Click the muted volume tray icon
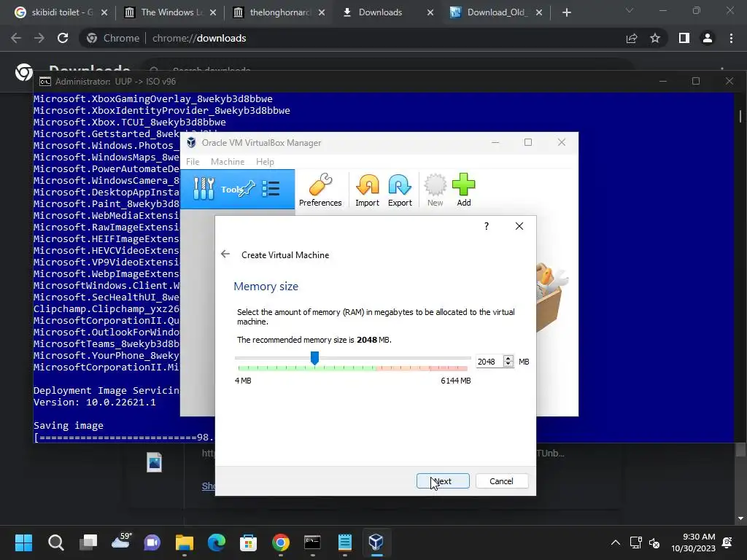The width and height of the screenshot is (747, 560). [654, 542]
